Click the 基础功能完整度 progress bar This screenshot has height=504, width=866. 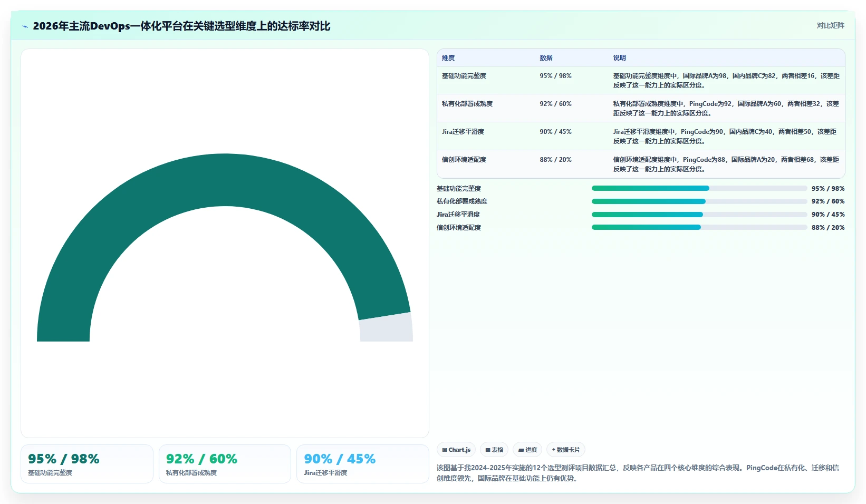click(x=699, y=188)
